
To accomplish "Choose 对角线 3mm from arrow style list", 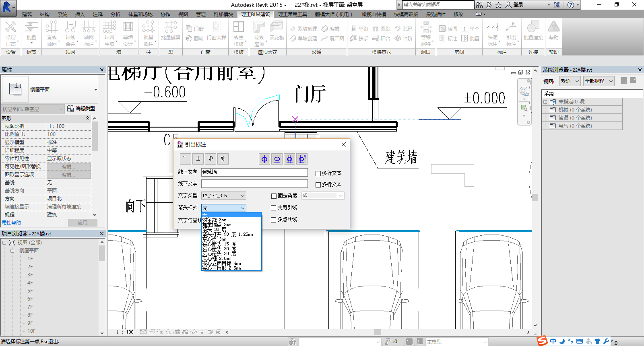I will pyautogui.click(x=231, y=220).
